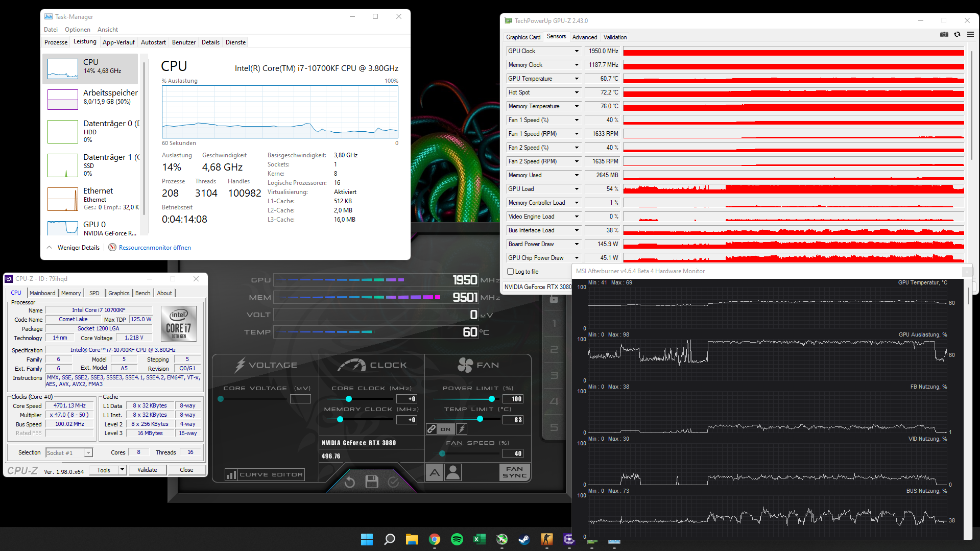Open the Optionen menu in Task Manager
The height and width of the screenshot is (551, 980).
(x=78, y=30)
